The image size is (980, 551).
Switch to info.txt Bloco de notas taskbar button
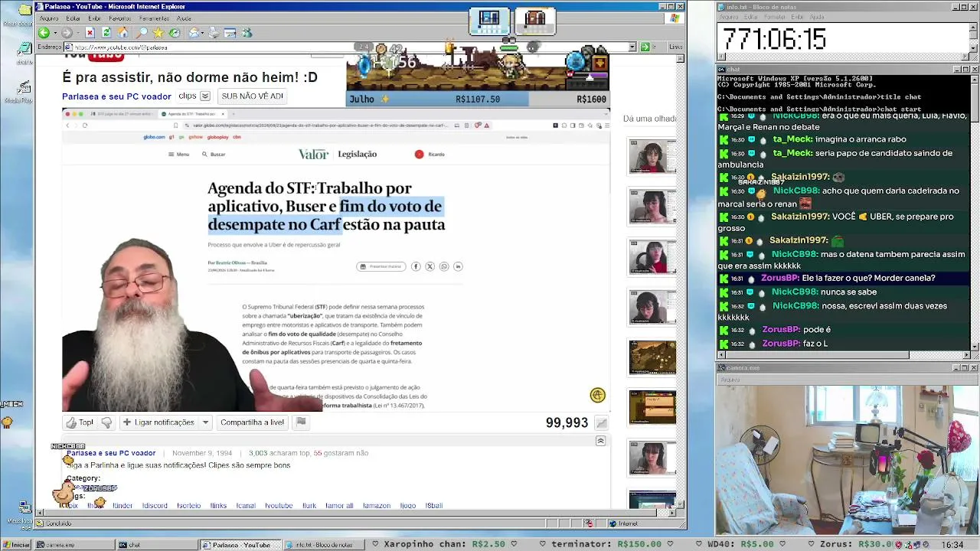coord(324,545)
